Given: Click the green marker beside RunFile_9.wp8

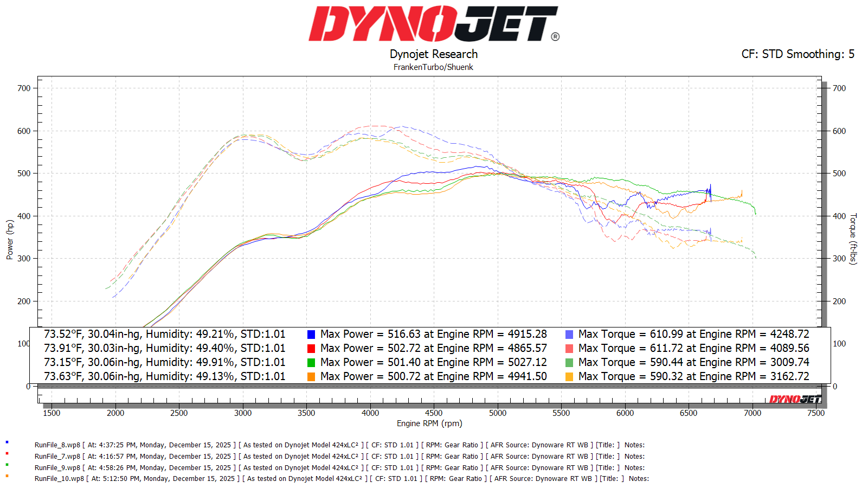Looking at the screenshot, I should click(x=7, y=465).
